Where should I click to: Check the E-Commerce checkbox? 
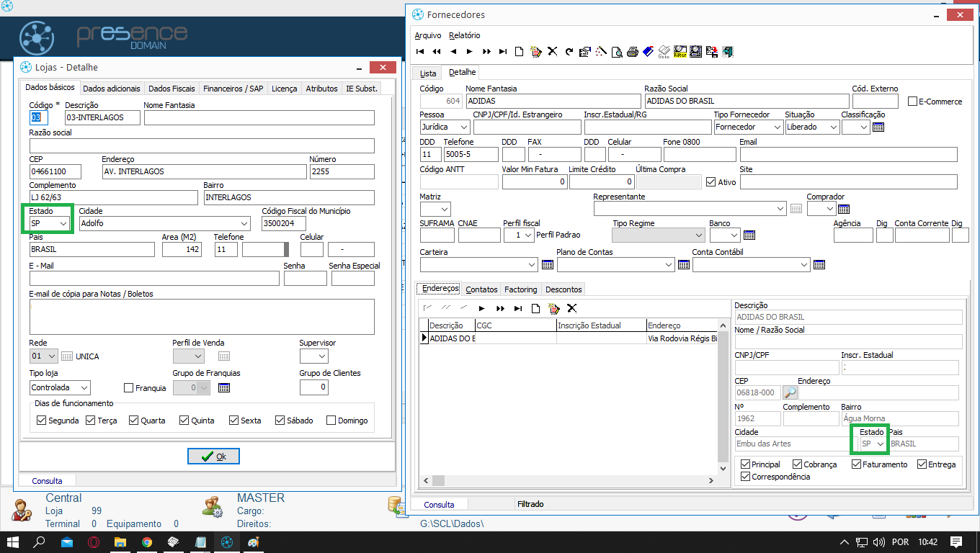[x=913, y=102]
